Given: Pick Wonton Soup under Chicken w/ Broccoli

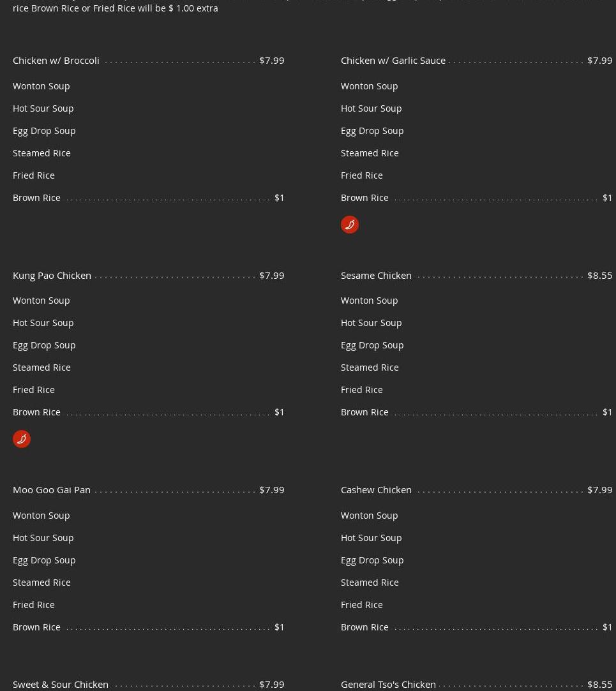Looking at the screenshot, I should (x=41, y=85).
